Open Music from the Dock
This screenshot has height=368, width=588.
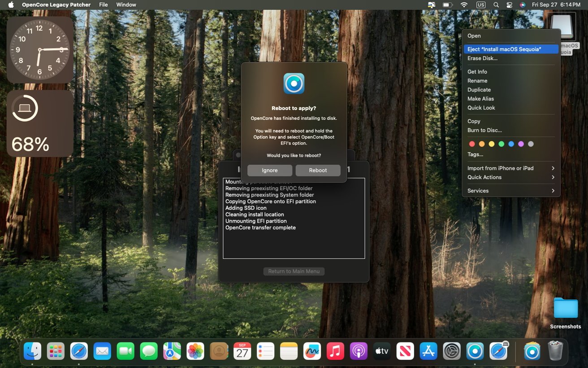[x=335, y=351]
